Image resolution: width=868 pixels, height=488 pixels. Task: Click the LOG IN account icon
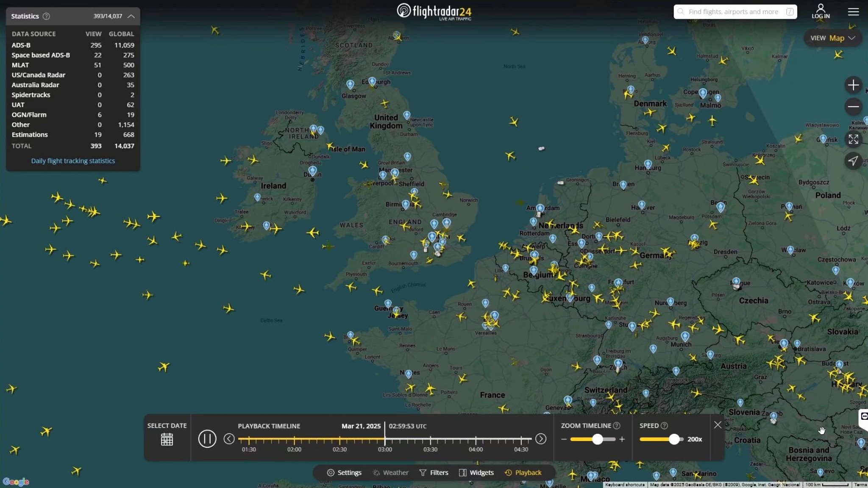(x=820, y=11)
